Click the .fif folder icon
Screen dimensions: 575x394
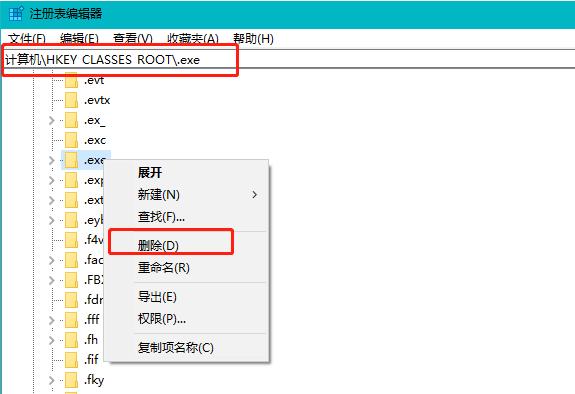click(x=71, y=360)
